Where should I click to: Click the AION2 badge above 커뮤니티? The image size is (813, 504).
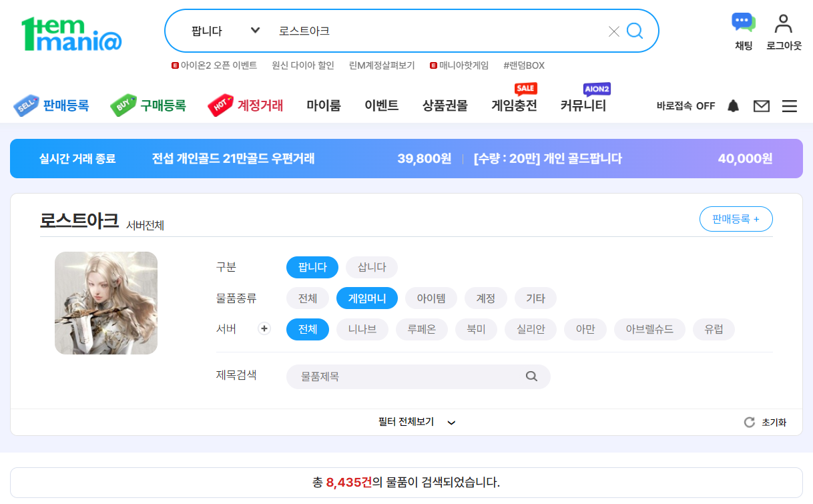597,89
